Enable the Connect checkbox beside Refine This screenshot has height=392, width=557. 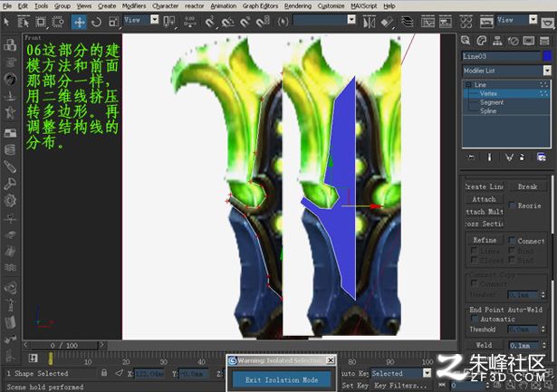(512, 241)
